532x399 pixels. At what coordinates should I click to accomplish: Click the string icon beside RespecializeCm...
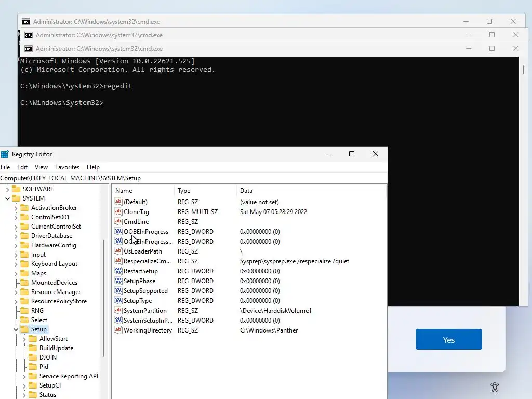pyautogui.click(x=118, y=261)
